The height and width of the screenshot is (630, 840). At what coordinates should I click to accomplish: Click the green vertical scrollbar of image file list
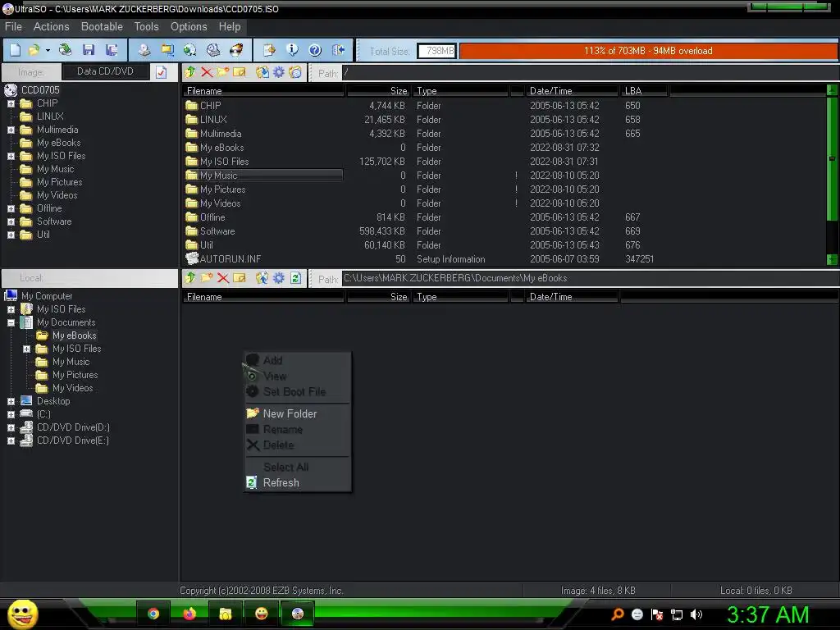tap(832, 158)
